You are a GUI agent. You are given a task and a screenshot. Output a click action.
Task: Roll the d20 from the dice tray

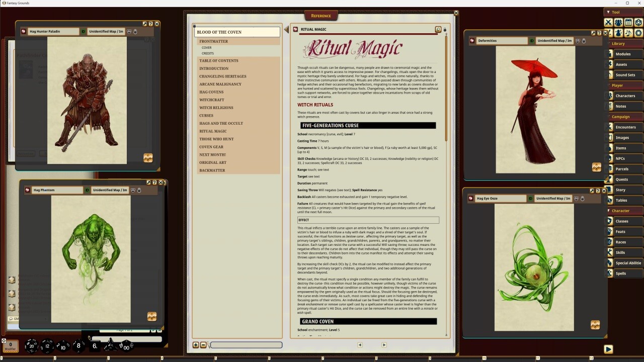pyautogui.click(x=31, y=346)
